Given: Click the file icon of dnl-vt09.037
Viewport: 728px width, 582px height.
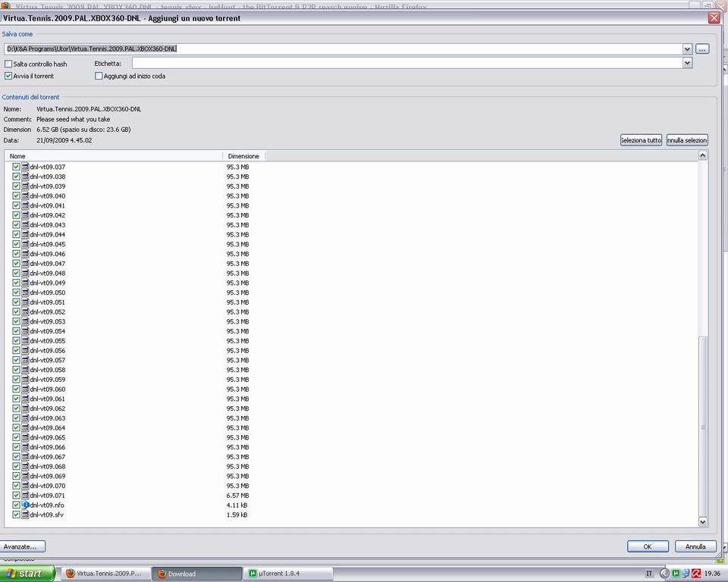Looking at the screenshot, I should [25, 167].
